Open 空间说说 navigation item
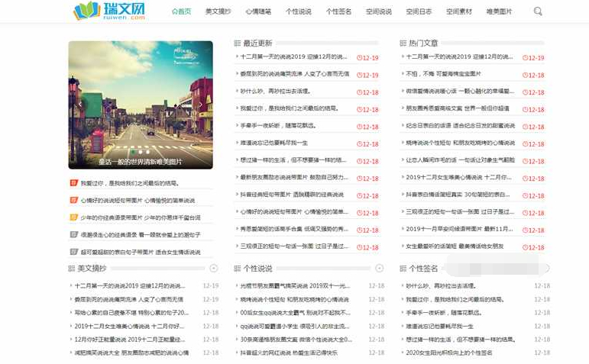Screen dimensions: 589x364 (379, 11)
